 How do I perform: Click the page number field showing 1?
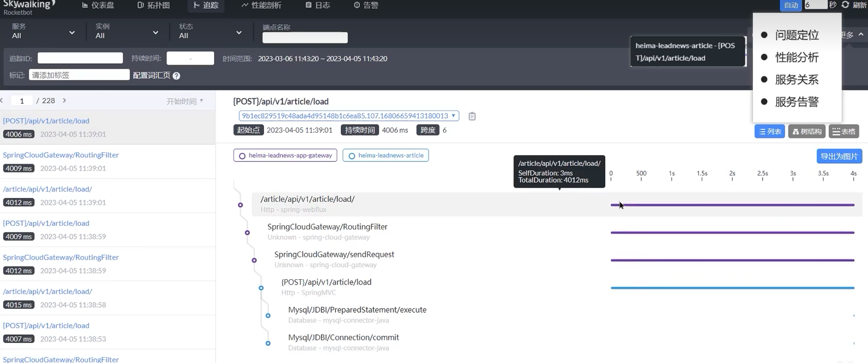pos(22,101)
